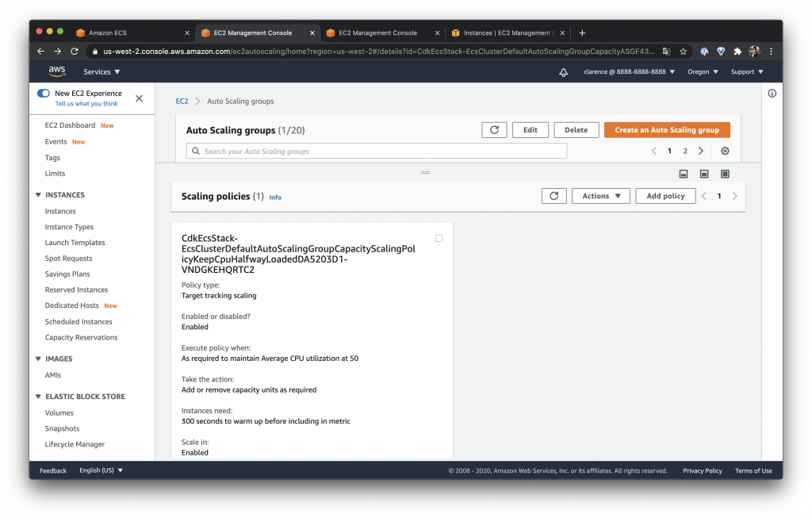The image size is (812, 518).
Task: Click the search magnifier icon
Action: click(x=196, y=152)
